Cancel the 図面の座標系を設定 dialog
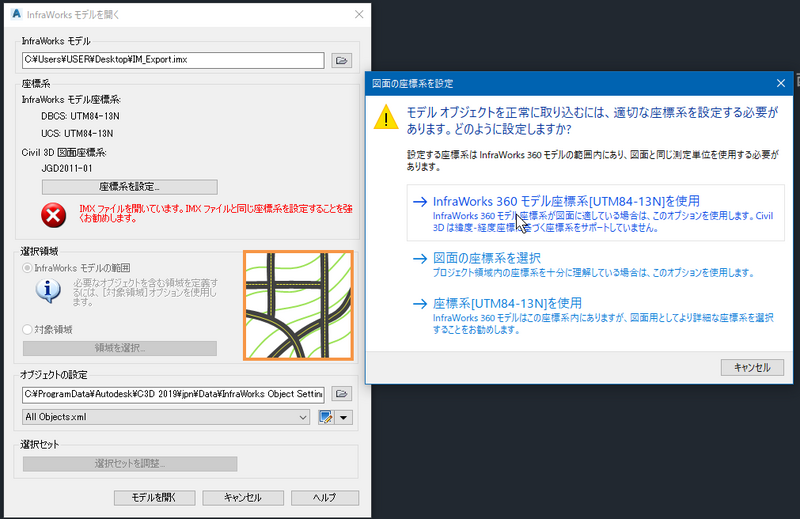The height and width of the screenshot is (519, 800). pos(752,367)
